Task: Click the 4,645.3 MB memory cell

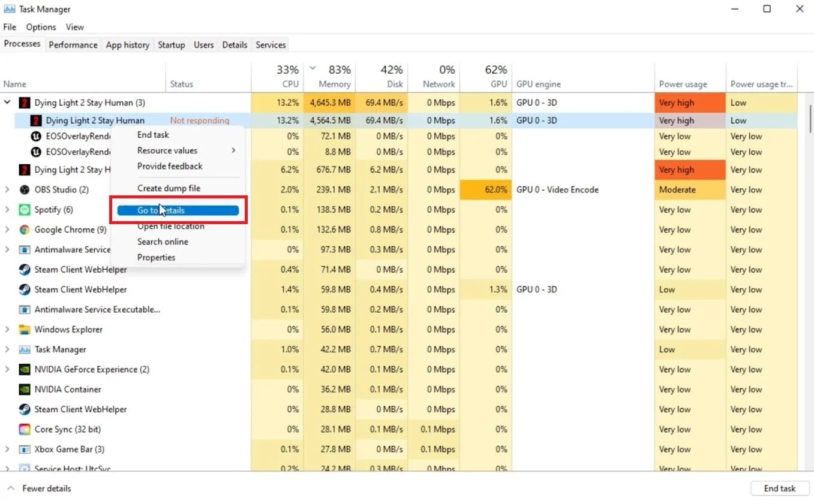Action: tap(329, 102)
